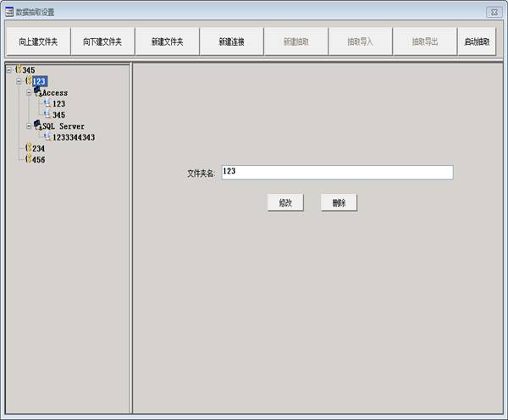Click the root 345 folder icon

coord(18,69)
